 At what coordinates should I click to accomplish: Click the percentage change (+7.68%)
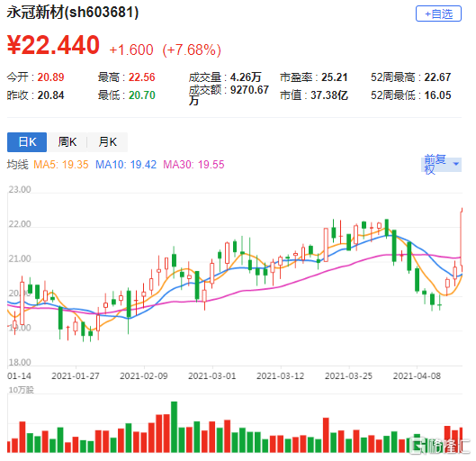pyautogui.click(x=192, y=50)
